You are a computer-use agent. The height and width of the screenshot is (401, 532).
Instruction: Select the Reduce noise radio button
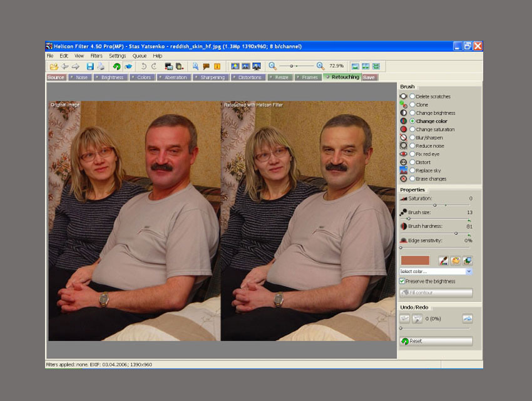point(412,145)
